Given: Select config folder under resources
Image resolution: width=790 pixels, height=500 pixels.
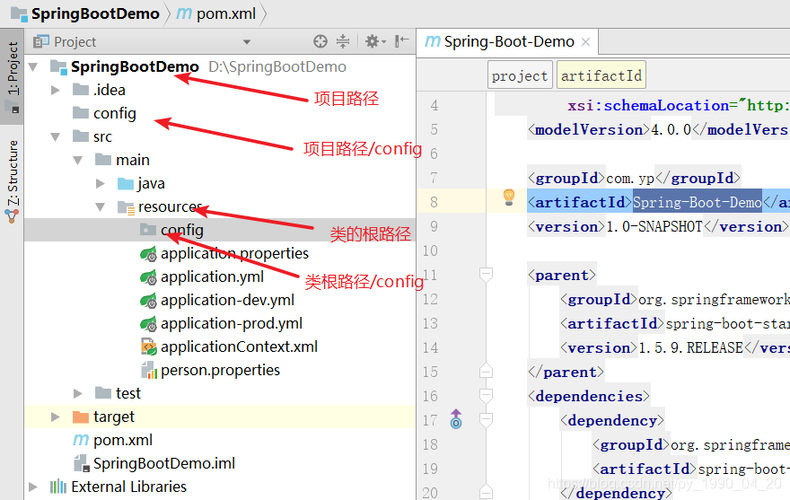Looking at the screenshot, I should (182, 230).
